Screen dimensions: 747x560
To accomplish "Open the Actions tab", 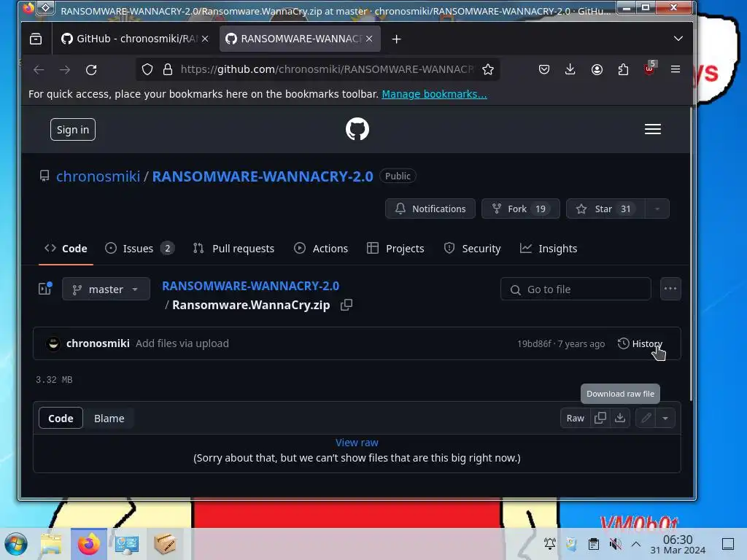I will coord(321,249).
